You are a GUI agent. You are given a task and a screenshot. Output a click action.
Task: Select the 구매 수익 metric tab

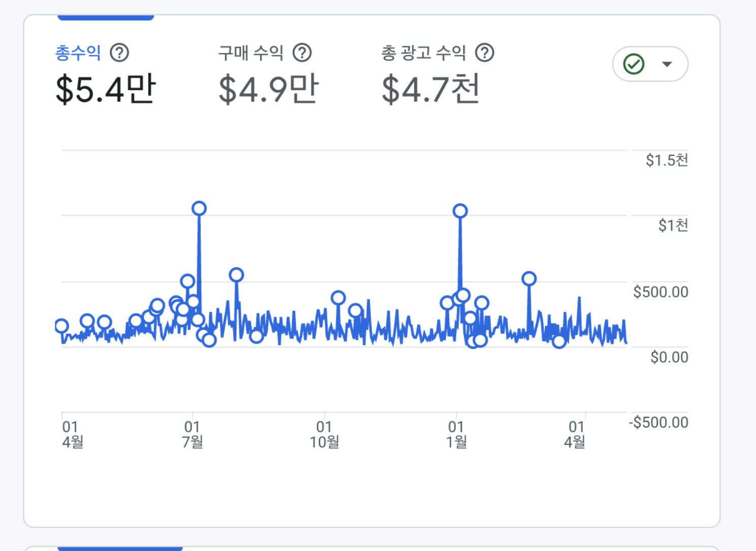coord(250,53)
